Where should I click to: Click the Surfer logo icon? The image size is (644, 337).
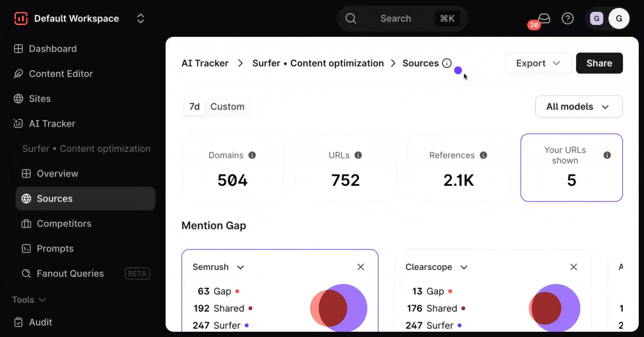[21, 18]
